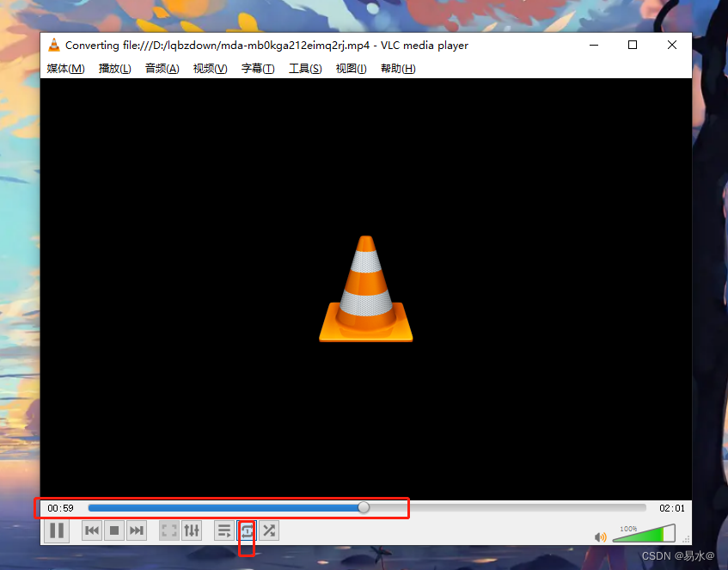Open the extended settings equalizer icon

pyautogui.click(x=191, y=530)
